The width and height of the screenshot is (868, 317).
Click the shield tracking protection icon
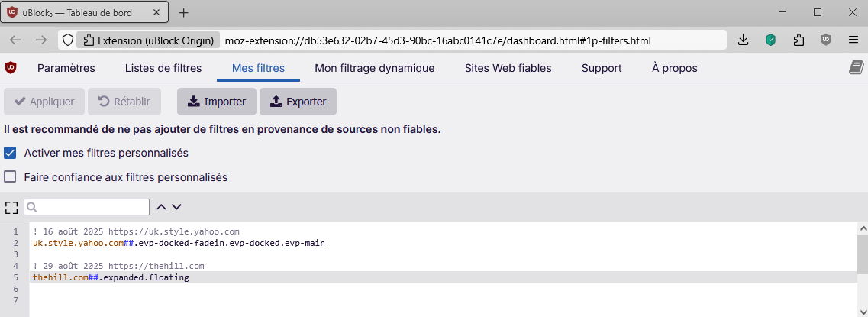click(67, 40)
